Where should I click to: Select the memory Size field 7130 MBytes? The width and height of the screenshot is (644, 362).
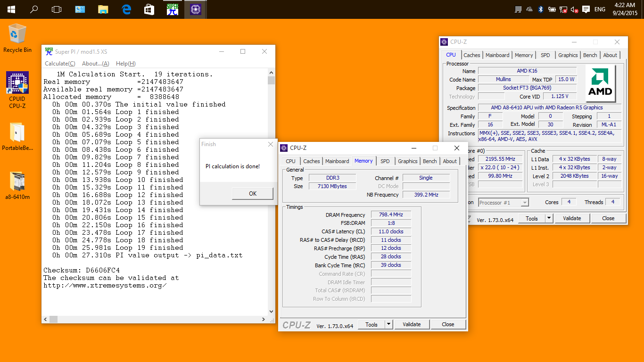click(x=333, y=186)
